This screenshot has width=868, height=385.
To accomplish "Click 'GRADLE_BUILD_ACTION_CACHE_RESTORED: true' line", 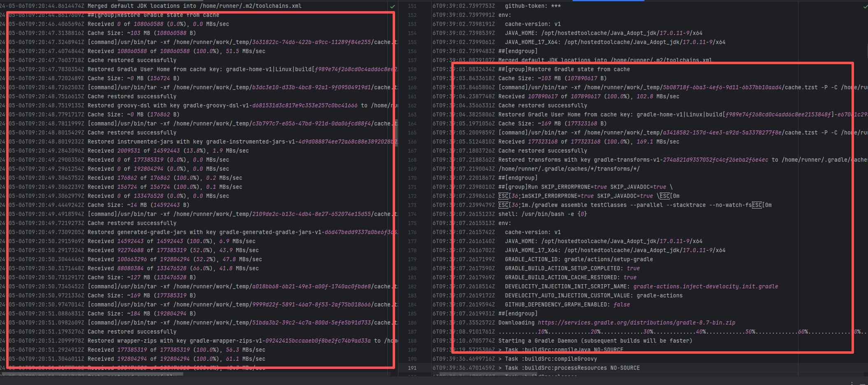I will 570,278.
